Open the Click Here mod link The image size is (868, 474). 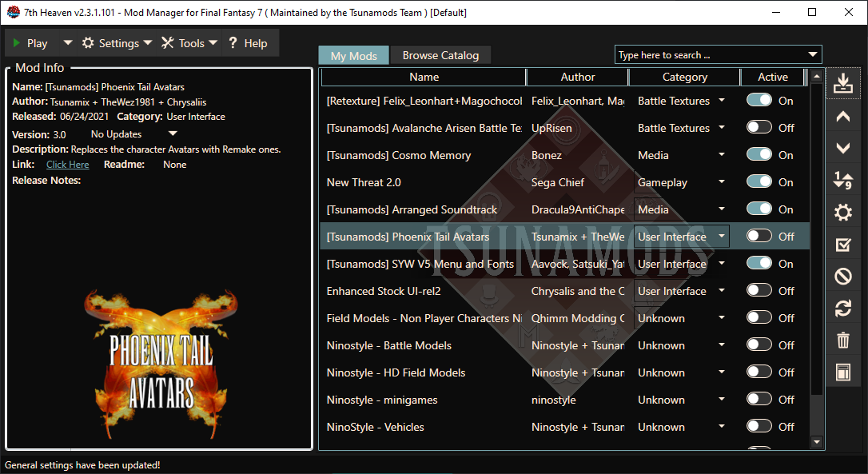pos(67,165)
